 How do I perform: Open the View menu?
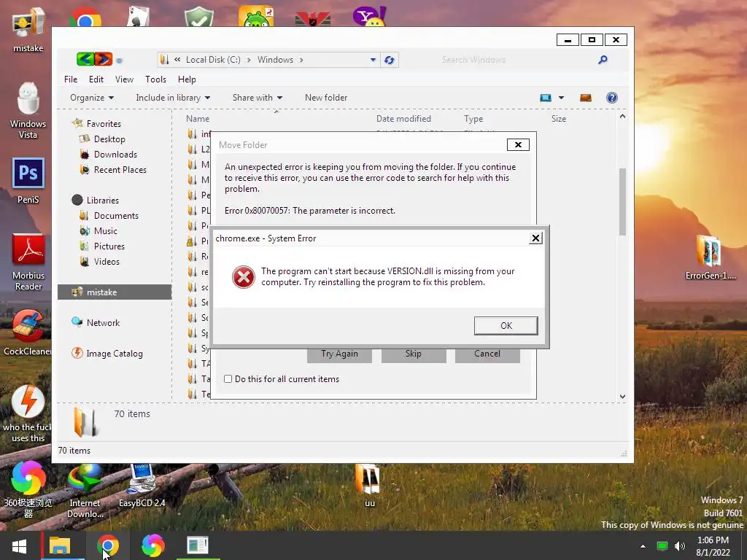[124, 79]
